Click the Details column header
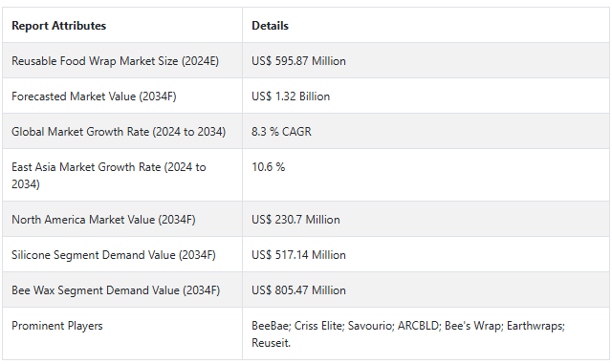The width and height of the screenshot is (612, 364). pyautogui.click(x=270, y=26)
